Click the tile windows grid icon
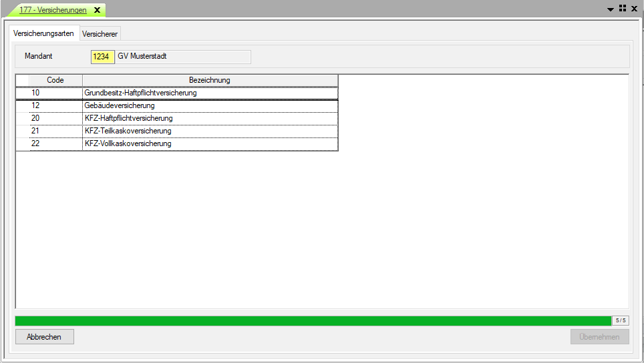This screenshot has height=363, width=644. (622, 9)
